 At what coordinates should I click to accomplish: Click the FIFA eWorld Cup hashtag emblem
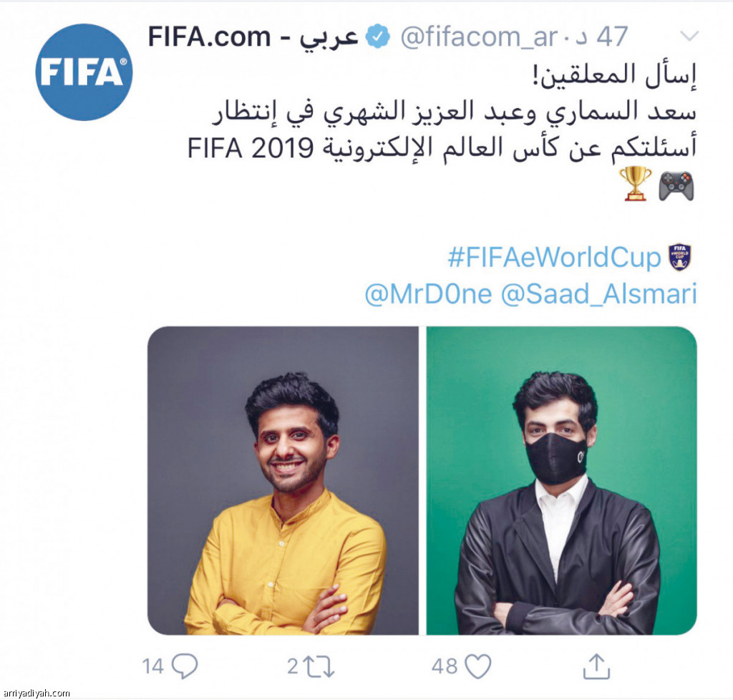(680, 257)
